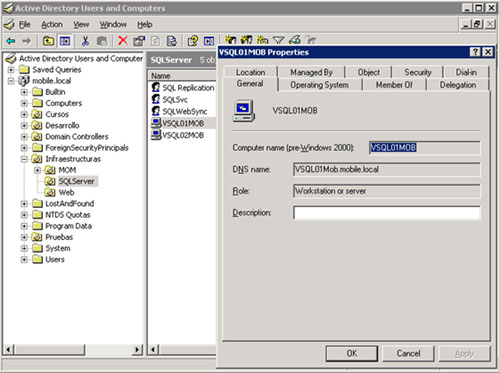The width and height of the screenshot is (500, 373).
Task: Click the Description text field
Action: click(x=387, y=213)
